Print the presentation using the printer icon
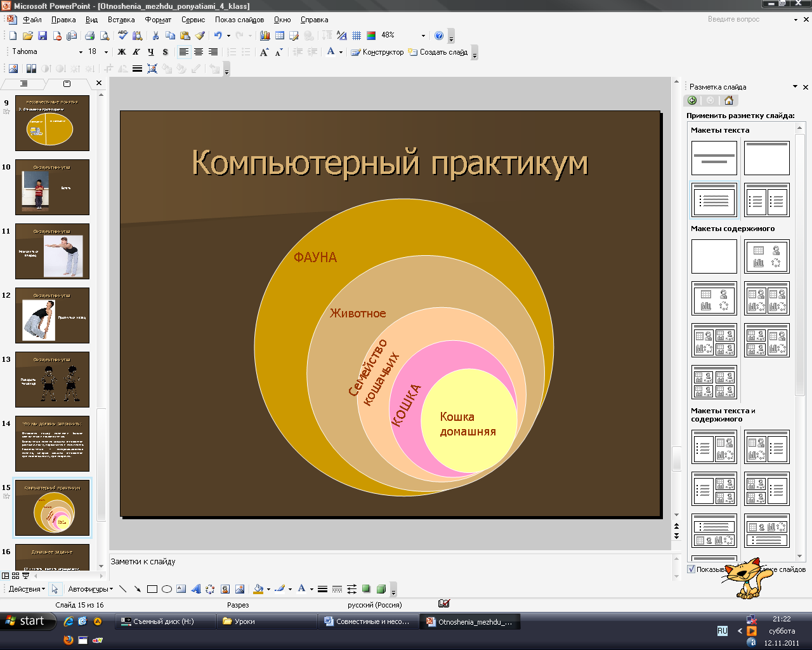This screenshot has width=812, height=650. point(89,36)
